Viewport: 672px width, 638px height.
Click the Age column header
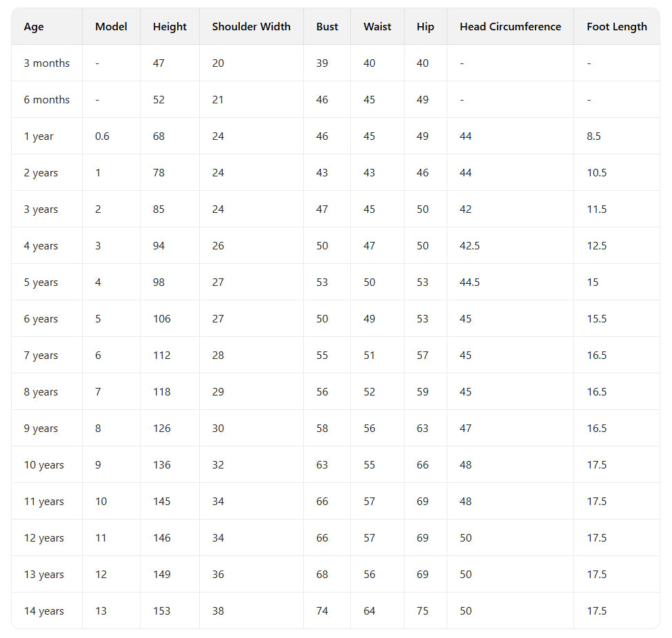click(34, 27)
